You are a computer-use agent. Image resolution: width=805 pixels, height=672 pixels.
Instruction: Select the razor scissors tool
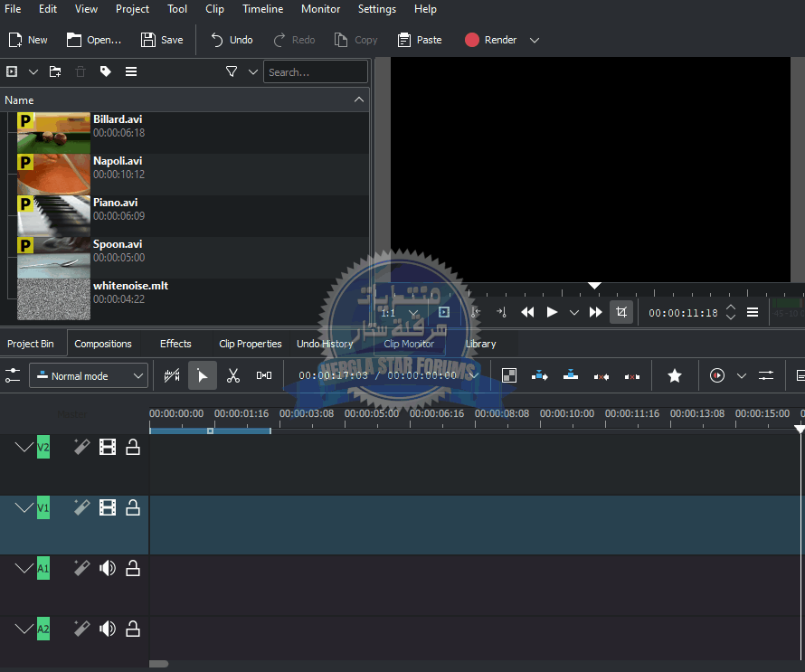click(x=232, y=375)
